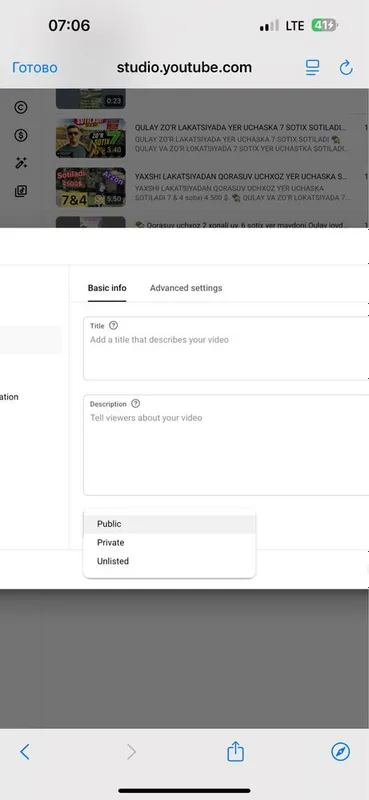Select Public visibility option
This screenshot has width=369, height=800.
(x=169, y=524)
